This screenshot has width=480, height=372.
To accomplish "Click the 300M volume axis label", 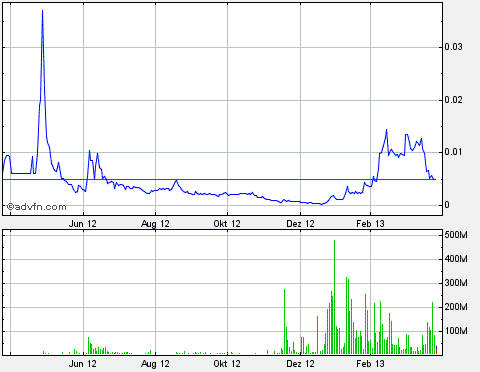I will [456, 283].
